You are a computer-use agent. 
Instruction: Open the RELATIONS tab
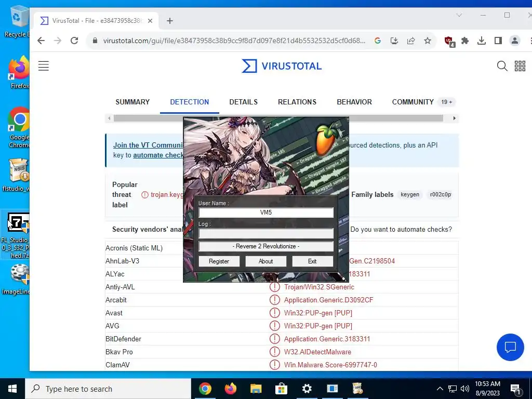tap(297, 102)
